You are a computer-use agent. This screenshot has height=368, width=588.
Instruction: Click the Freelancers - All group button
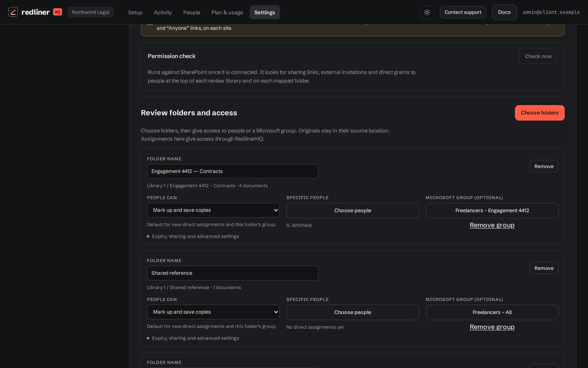[492, 312]
